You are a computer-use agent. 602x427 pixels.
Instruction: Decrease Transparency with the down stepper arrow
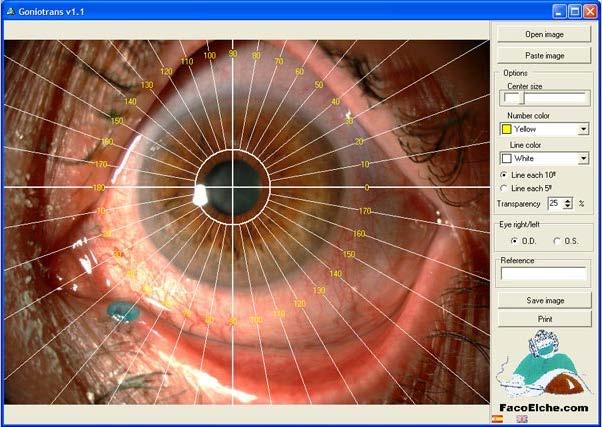pyautogui.click(x=568, y=206)
